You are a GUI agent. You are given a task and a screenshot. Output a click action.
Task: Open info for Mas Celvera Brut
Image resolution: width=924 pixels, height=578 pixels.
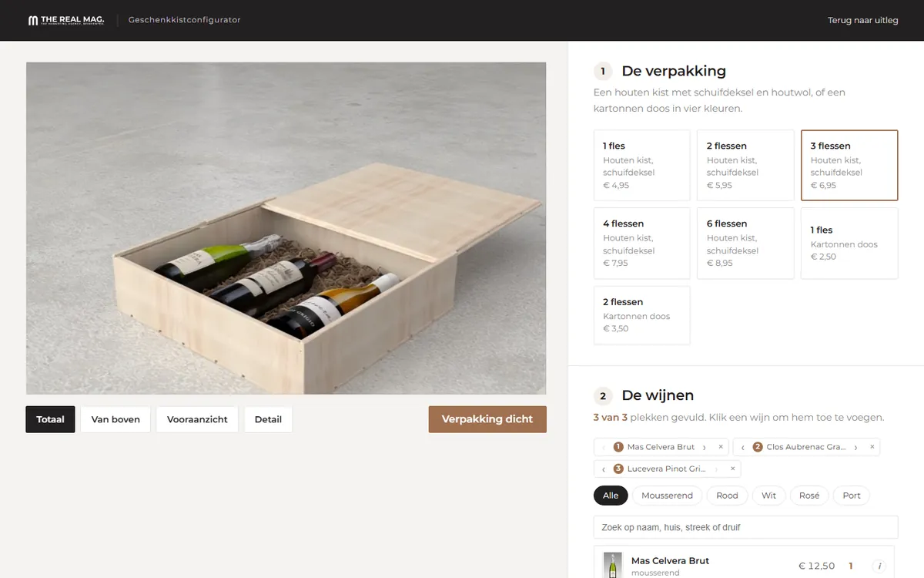pos(879,566)
